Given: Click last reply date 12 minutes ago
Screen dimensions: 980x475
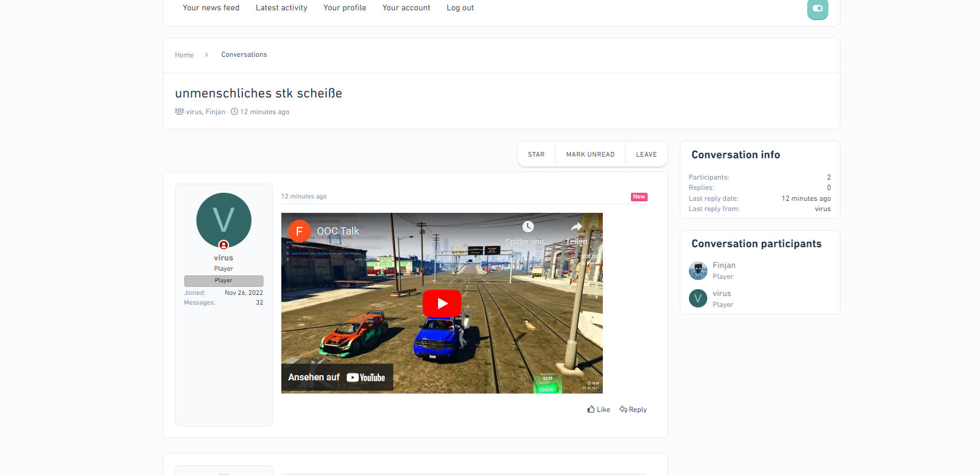Looking at the screenshot, I should tap(806, 198).
